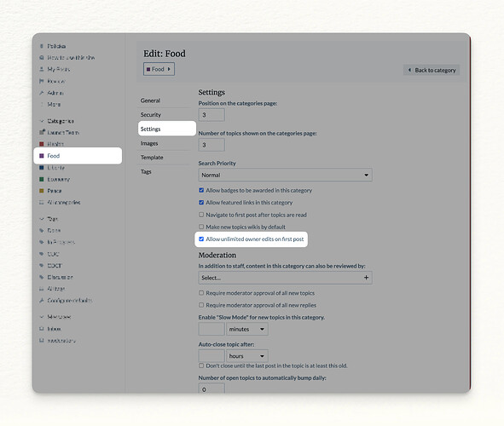Toggle Allow badges to be awarded checkbox
Screen dimensions: 504x426
click(x=201, y=190)
